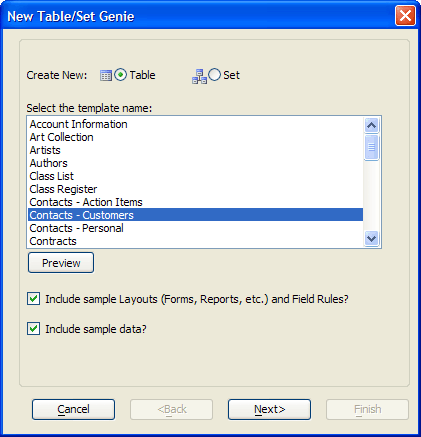421x437 pixels.
Task: Uncheck Include sample data checkbox
Action: click(x=34, y=329)
